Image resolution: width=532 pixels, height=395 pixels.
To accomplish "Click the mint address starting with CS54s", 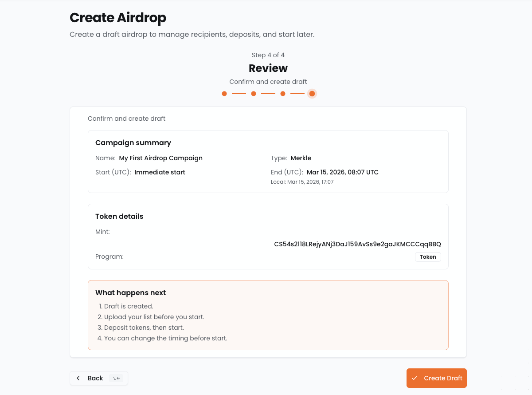I will [357, 244].
